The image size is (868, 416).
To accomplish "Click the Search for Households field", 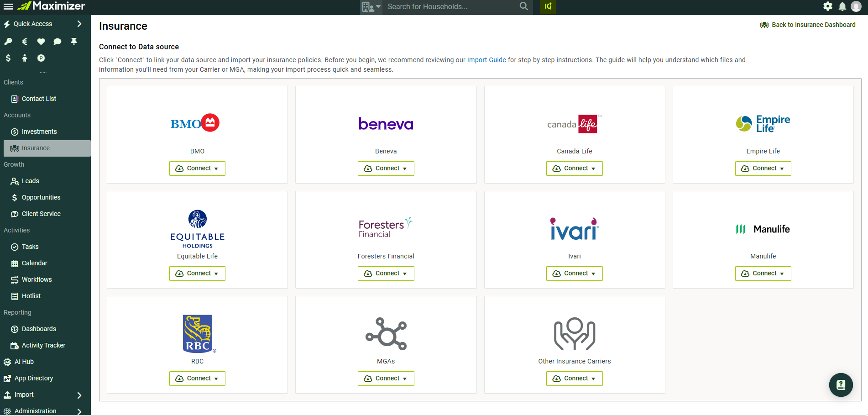I will click(451, 7).
